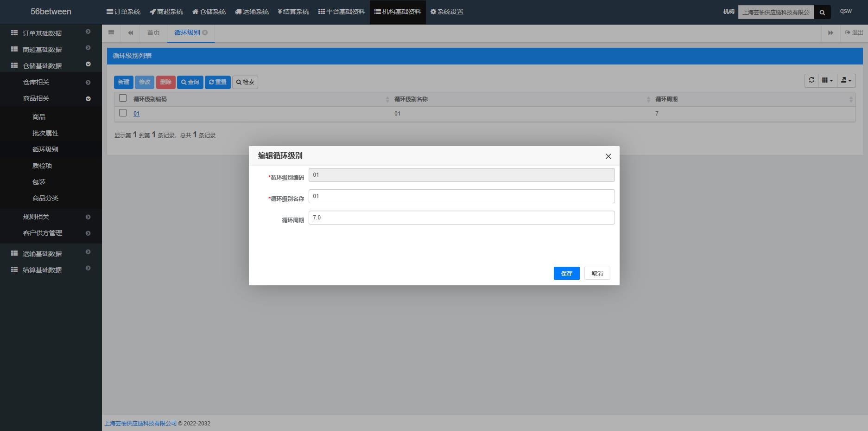Open 机构基础资料 in top navigation
The height and width of the screenshot is (431, 868).
pos(398,12)
